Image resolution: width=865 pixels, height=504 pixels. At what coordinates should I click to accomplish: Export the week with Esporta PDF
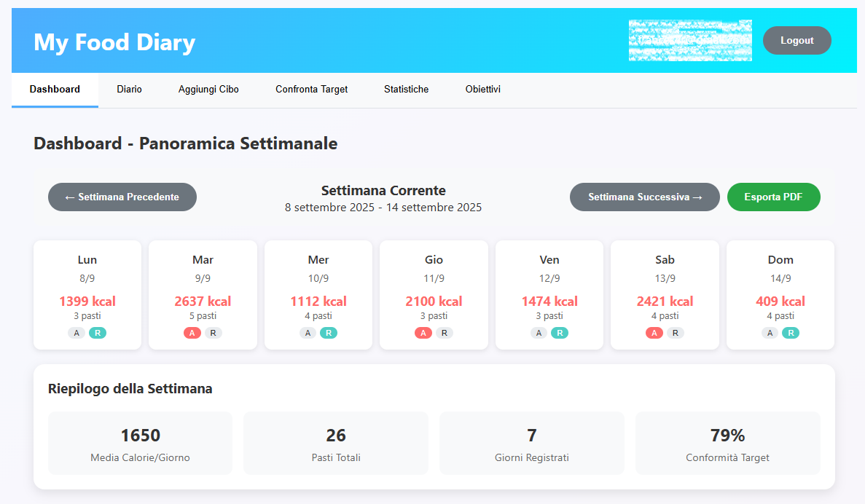click(773, 197)
